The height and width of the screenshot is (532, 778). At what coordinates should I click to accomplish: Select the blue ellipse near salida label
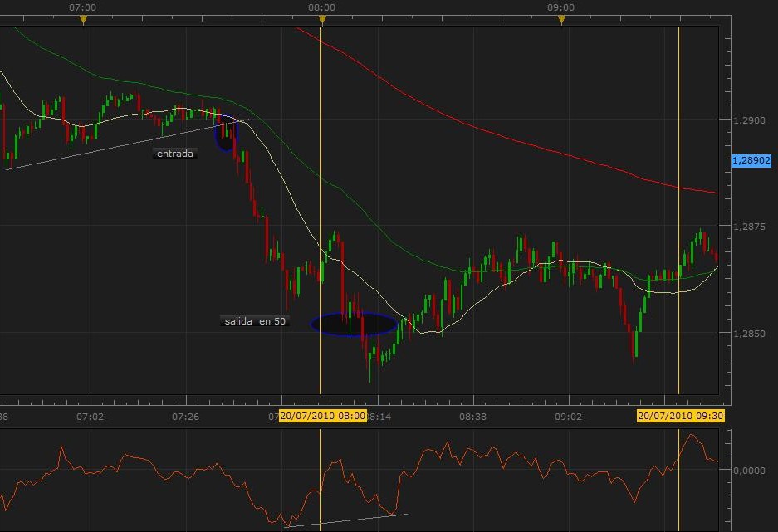(x=354, y=325)
